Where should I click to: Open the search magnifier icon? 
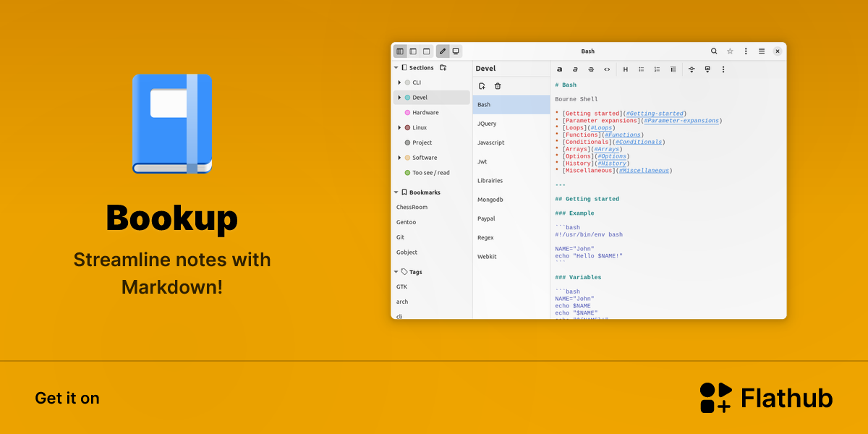point(714,51)
